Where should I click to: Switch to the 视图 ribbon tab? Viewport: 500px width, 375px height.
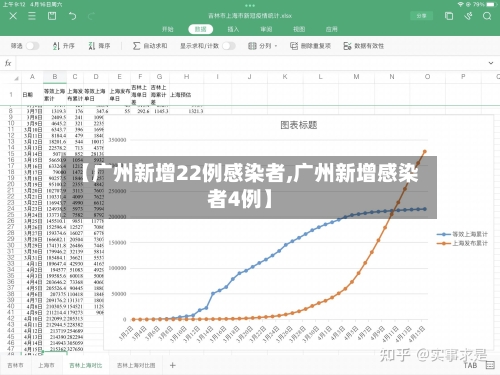299,29
